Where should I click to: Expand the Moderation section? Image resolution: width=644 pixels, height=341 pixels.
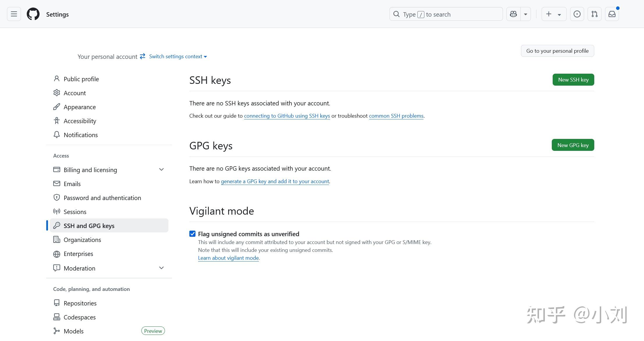click(161, 268)
